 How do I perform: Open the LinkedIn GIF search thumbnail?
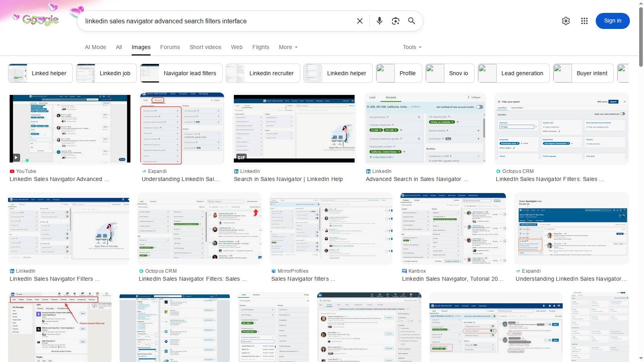pos(294,129)
